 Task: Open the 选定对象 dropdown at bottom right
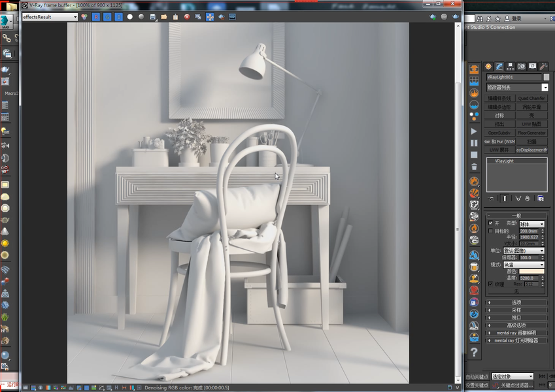pos(513,376)
